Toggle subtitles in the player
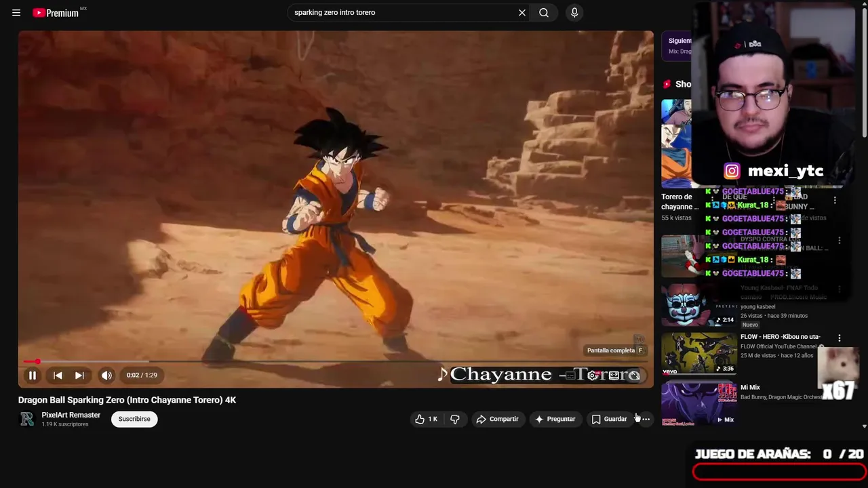The image size is (868, 488). click(570, 375)
